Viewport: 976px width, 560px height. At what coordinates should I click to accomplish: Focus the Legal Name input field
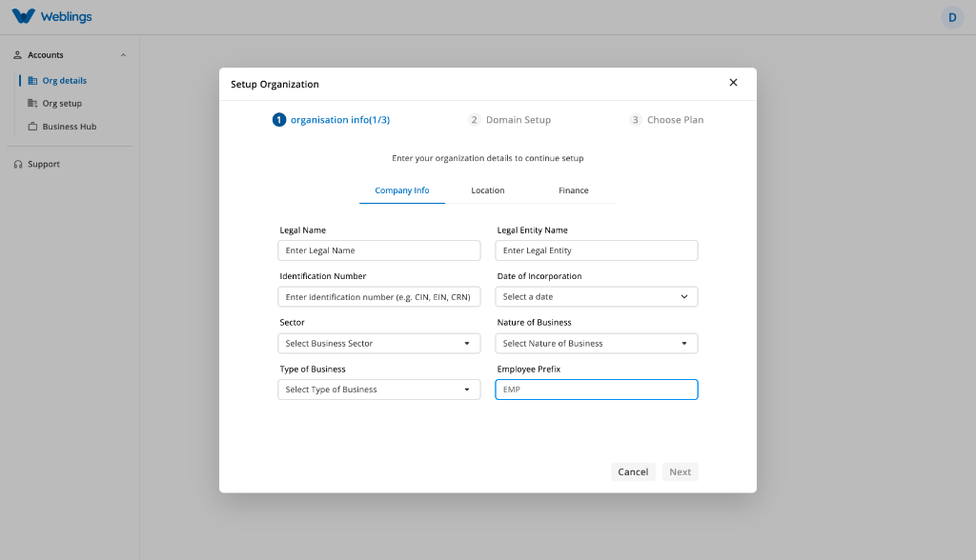(x=379, y=250)
